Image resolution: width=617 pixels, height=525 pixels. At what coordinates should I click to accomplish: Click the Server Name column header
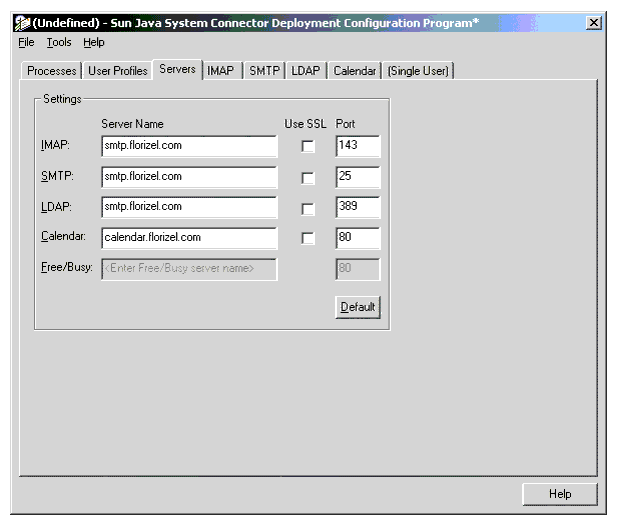tap(132, 124)
